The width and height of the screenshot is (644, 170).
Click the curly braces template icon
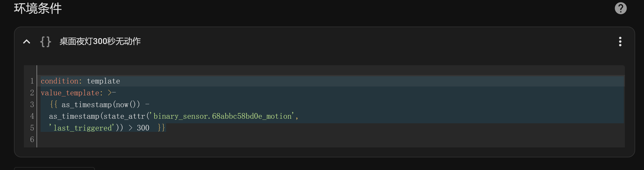45,42
